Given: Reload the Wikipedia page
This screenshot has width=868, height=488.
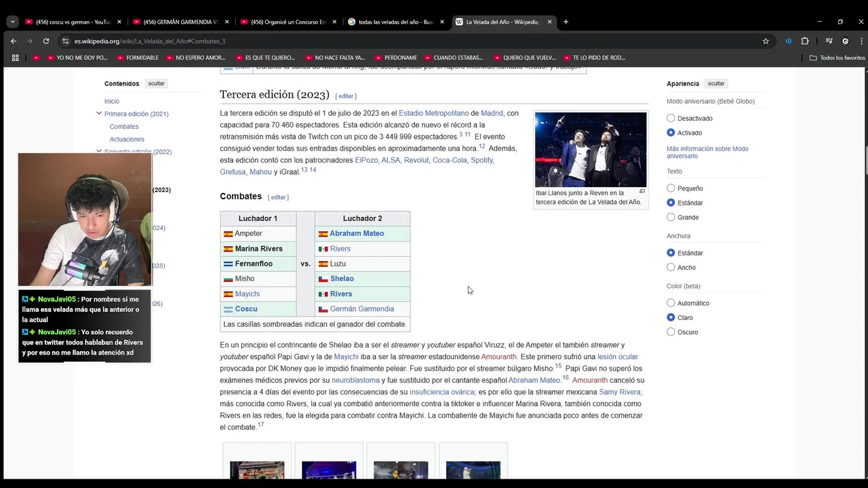Looking at the screenshot, I should click(x=46, y=41).
